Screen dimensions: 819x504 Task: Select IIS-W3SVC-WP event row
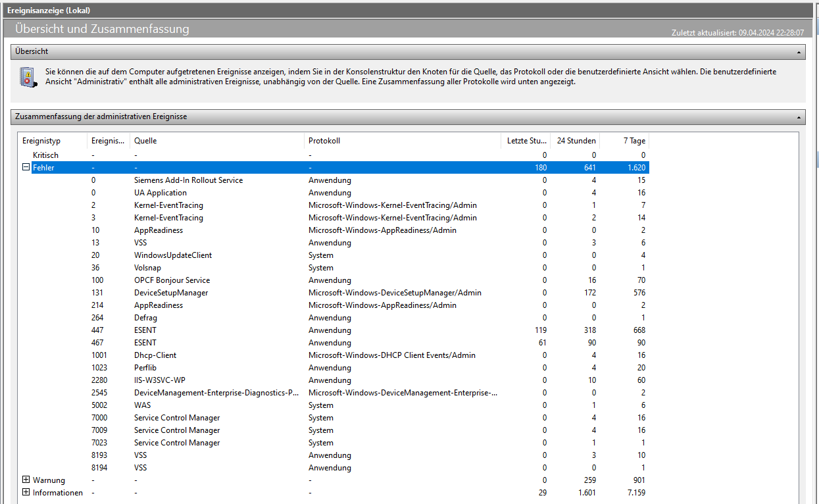tap(334, 380)
